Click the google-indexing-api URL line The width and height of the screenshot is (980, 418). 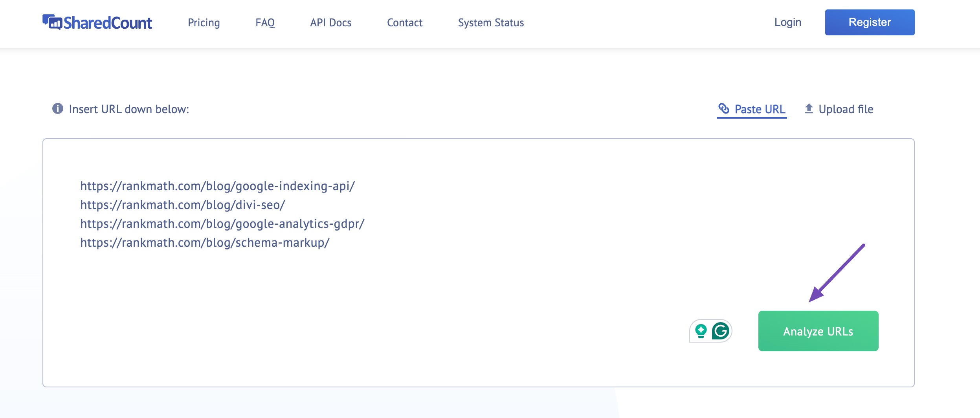click(x=217, y=186)
